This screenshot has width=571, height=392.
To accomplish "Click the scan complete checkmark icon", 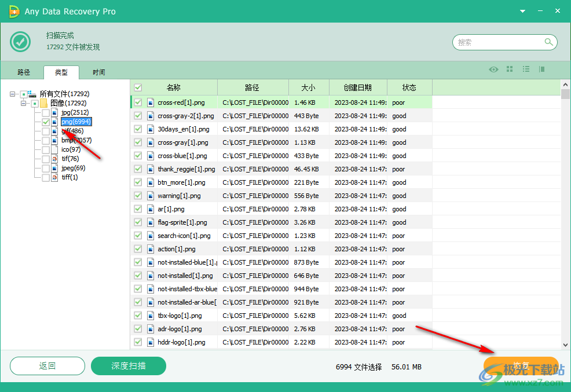I will pos(20,42).
